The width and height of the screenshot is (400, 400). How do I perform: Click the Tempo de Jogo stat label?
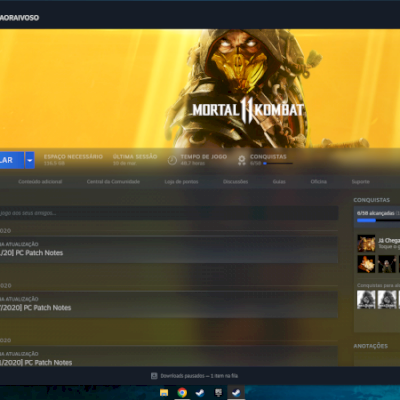pyautogui.click(x=204, y=157)
